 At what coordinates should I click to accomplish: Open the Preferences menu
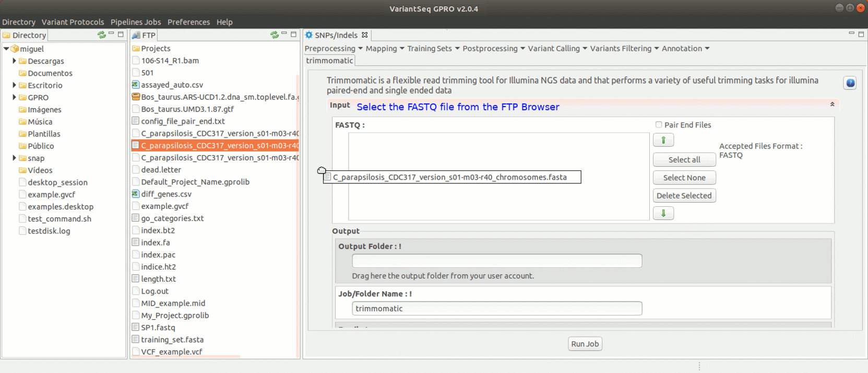click(x=188, y=22)
